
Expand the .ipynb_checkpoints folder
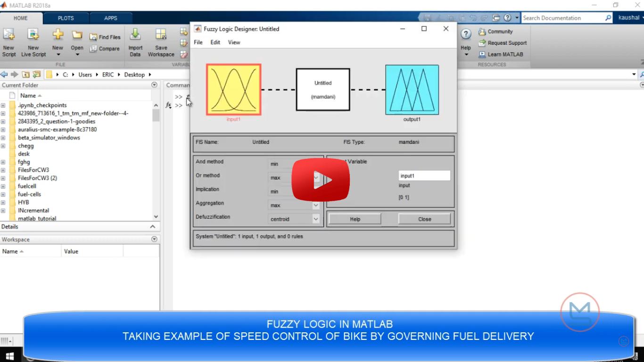3,106
